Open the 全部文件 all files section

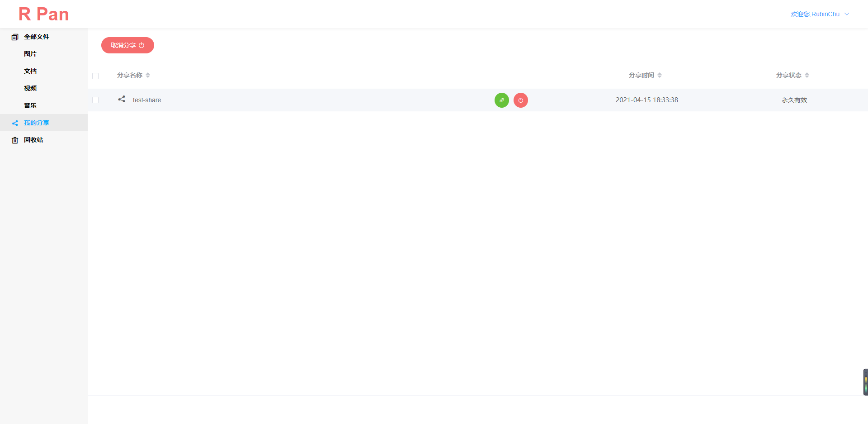(43, 37)
